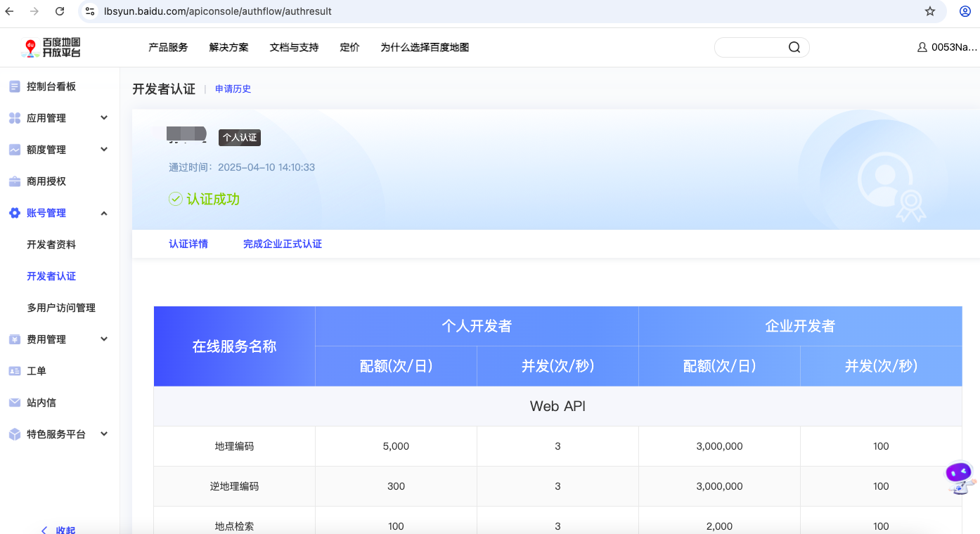Open 为什么选择百度地图 in the top navigation
The image size is (980, 534).
(425, 47)
